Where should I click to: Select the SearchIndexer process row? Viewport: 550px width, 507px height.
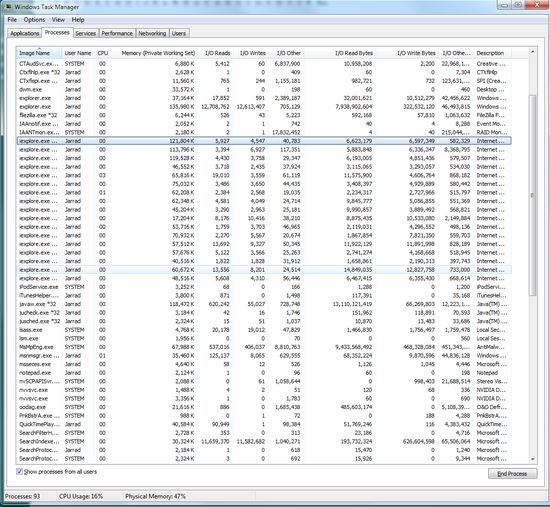pos(264,441)
